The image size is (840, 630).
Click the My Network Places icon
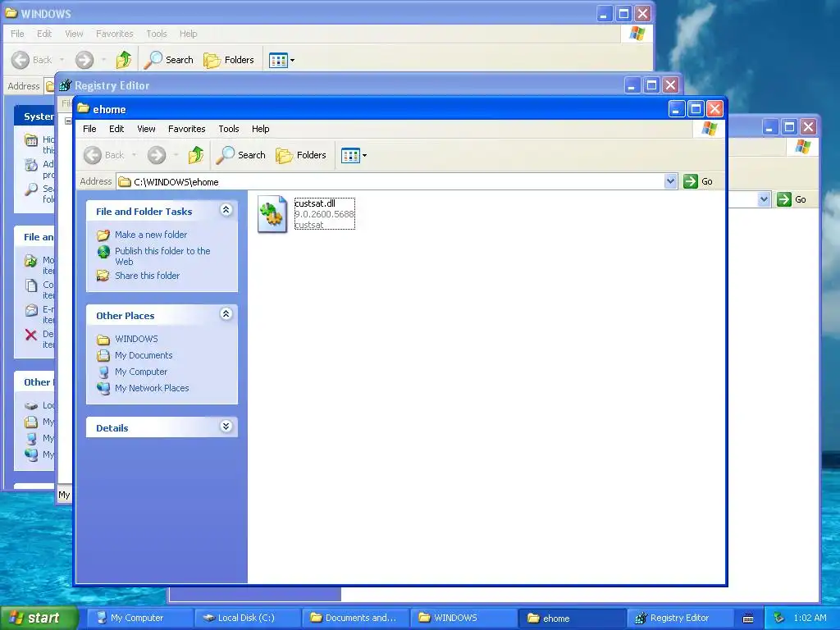tap(103, 388)
